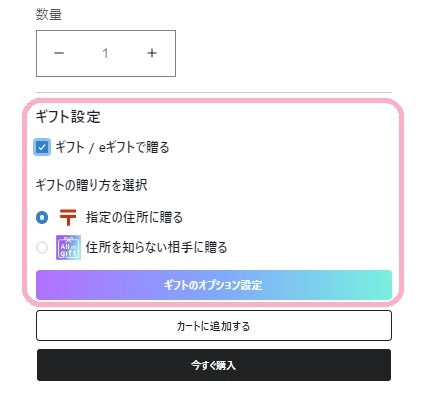Click the 指定の住所に贈る option text
The height and width of the screenshot is (405, 426).
pos(134,217)
